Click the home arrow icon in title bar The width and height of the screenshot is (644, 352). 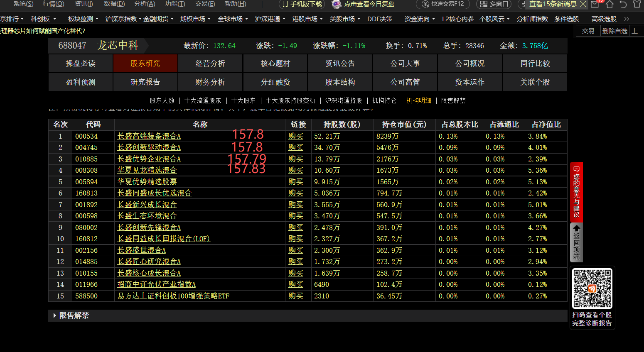pos(610,4)
